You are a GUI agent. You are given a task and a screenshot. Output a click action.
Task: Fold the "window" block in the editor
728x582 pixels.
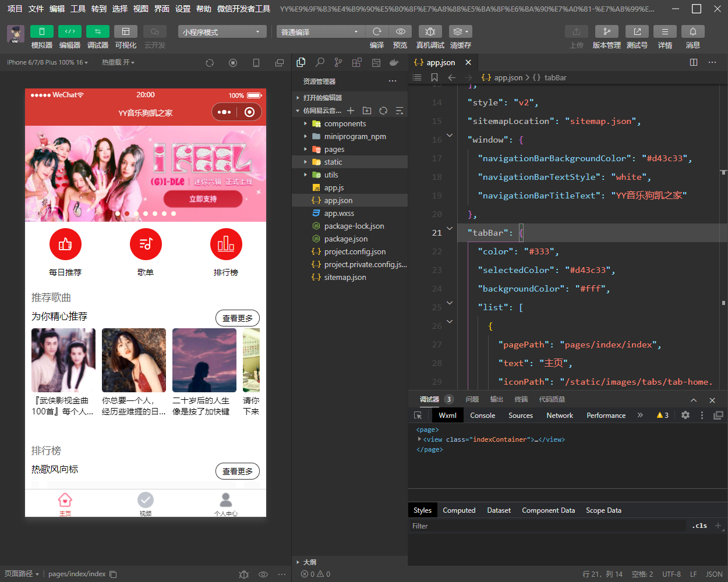(x=450, y=135)
